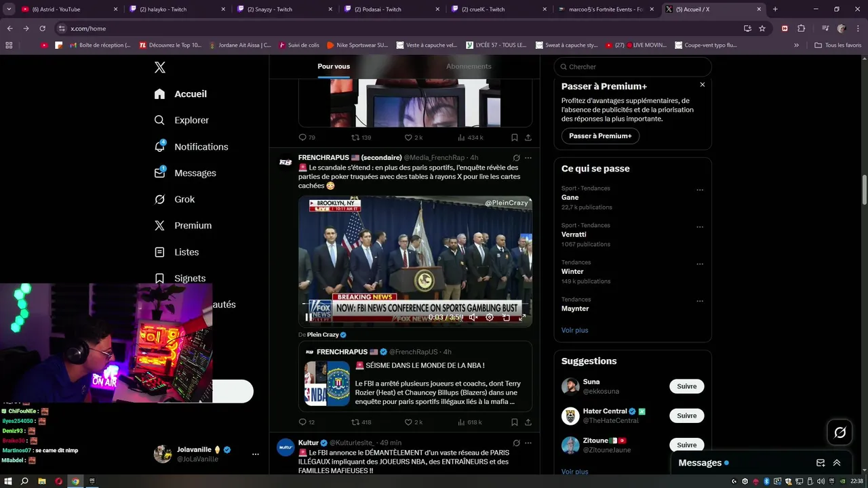Open the quoted FRENCHRAPUS SÉISME post

(415, 377)
